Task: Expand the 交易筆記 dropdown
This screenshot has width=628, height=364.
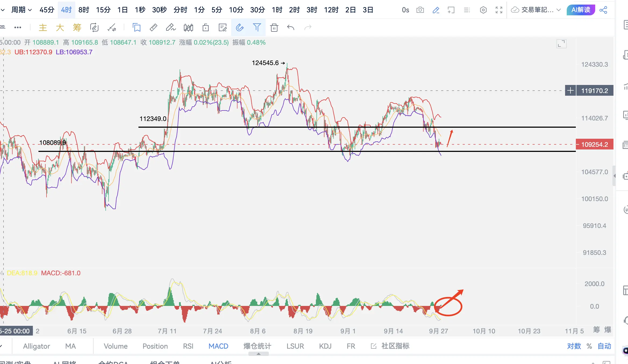Action: 559,10
